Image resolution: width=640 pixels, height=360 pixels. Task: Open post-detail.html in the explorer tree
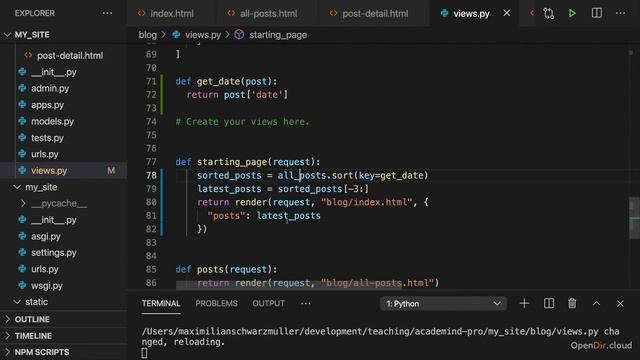click(x=64, y=55)
